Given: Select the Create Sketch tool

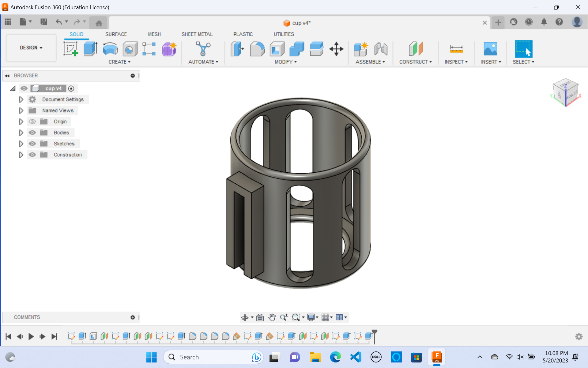Looking at the screenshot, I should coord(71,49).
